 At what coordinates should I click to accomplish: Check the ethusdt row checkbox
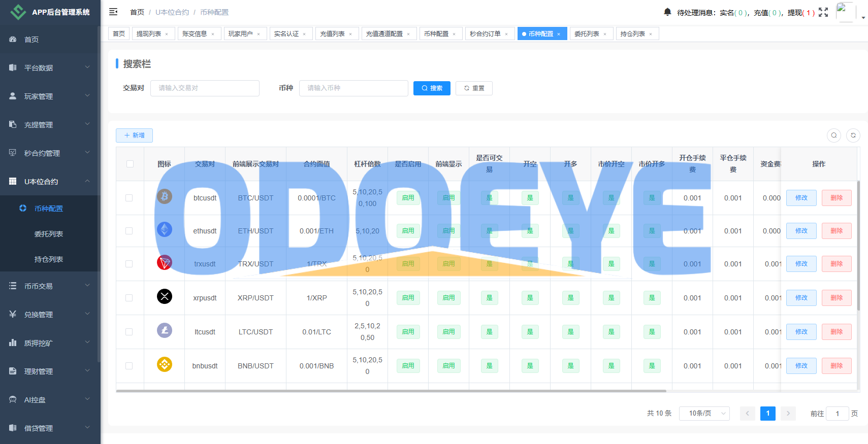pyautogui.click(x=129, y=231)
